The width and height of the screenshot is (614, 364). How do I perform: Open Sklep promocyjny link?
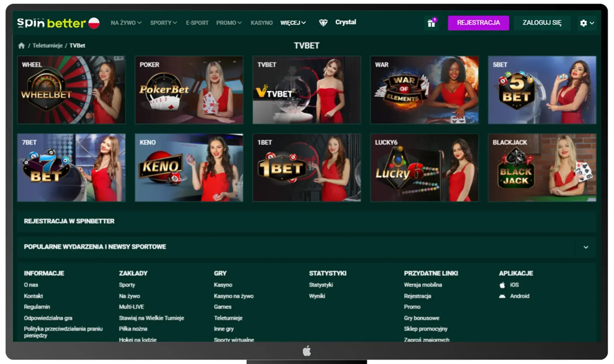click(426, 329)
